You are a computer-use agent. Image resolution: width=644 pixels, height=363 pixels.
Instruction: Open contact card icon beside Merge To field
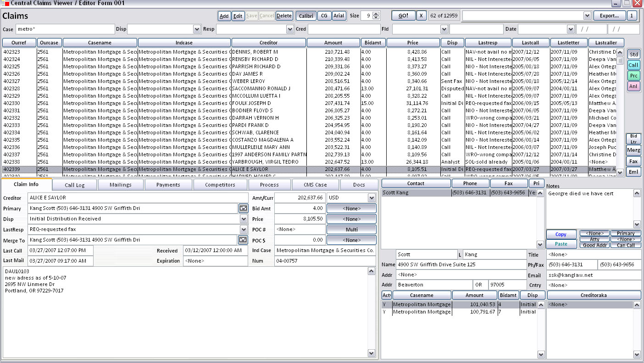[243, 240]
